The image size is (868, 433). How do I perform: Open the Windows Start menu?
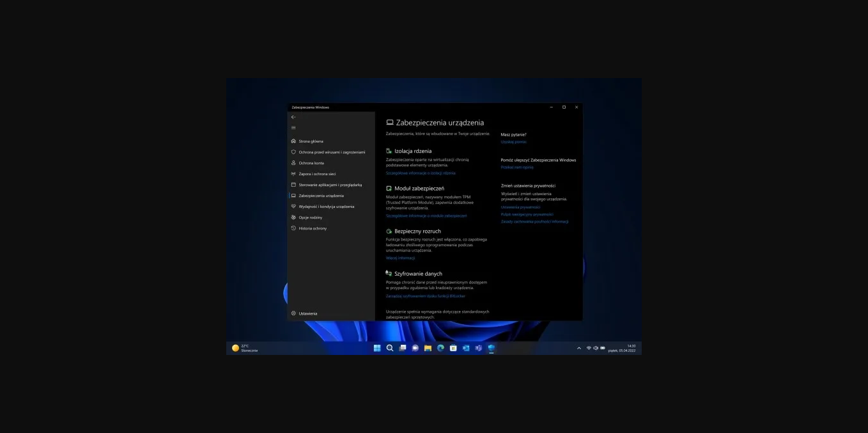(377, 348)
